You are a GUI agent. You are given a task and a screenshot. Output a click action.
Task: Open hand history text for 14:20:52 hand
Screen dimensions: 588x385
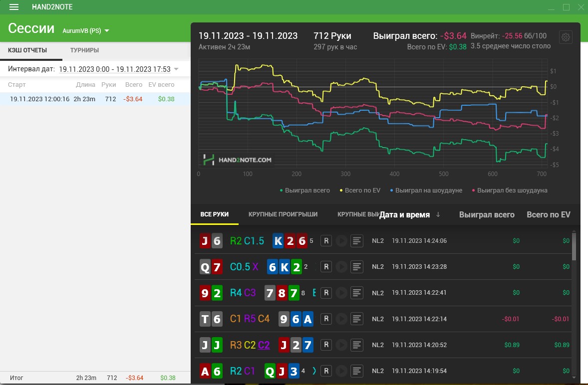(x=356, y=345)
